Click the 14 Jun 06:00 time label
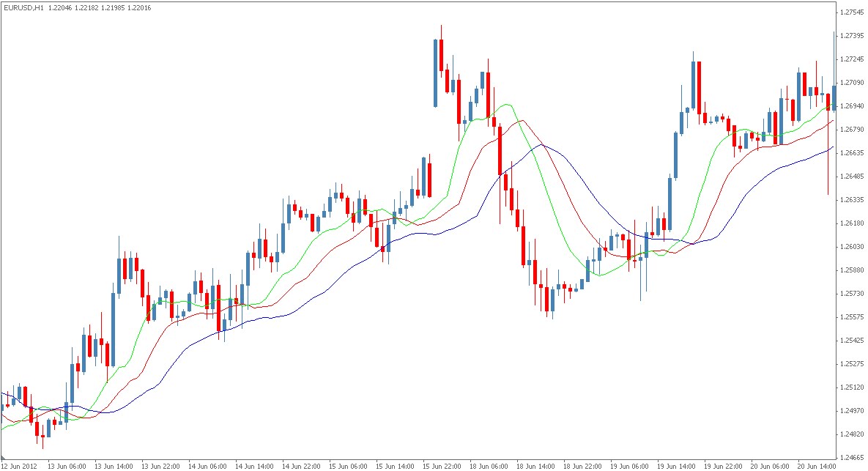 click(x=207, y=466)
